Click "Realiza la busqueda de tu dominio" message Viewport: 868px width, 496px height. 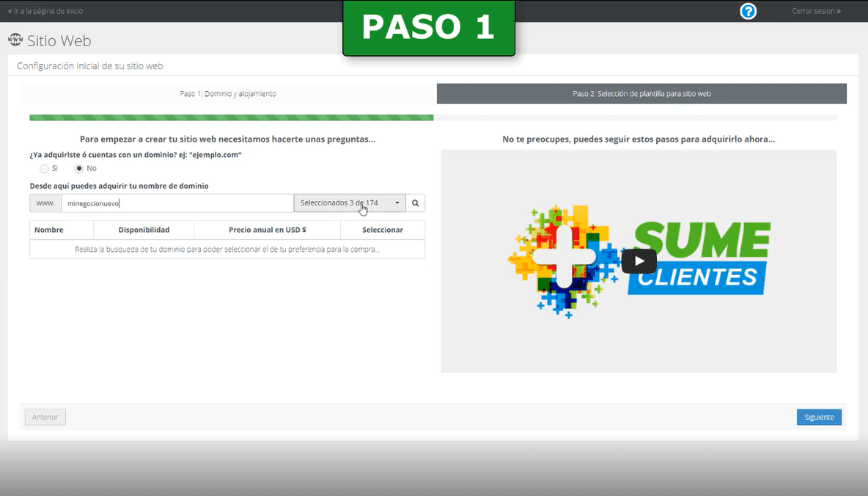227,249
